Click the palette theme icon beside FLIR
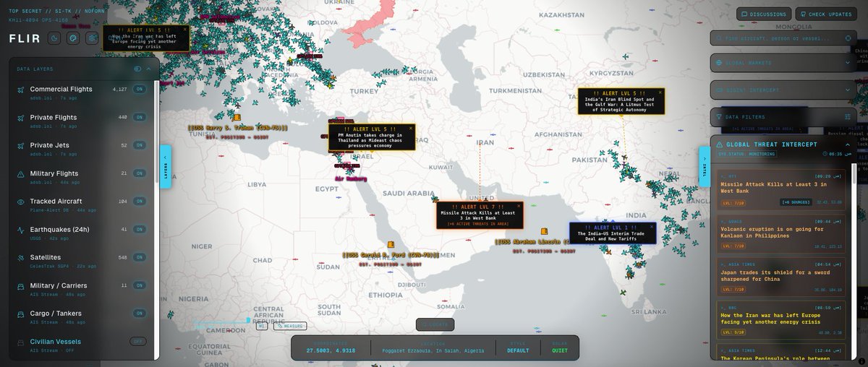This screenshot has height=367, width=868. coord(73,38)
